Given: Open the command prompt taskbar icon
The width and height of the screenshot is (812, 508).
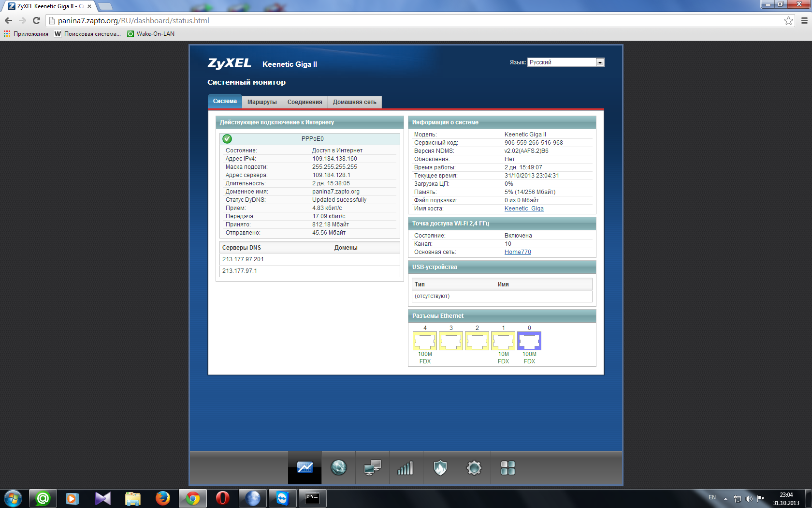Looking at the screenshot, I should [312, 498].
